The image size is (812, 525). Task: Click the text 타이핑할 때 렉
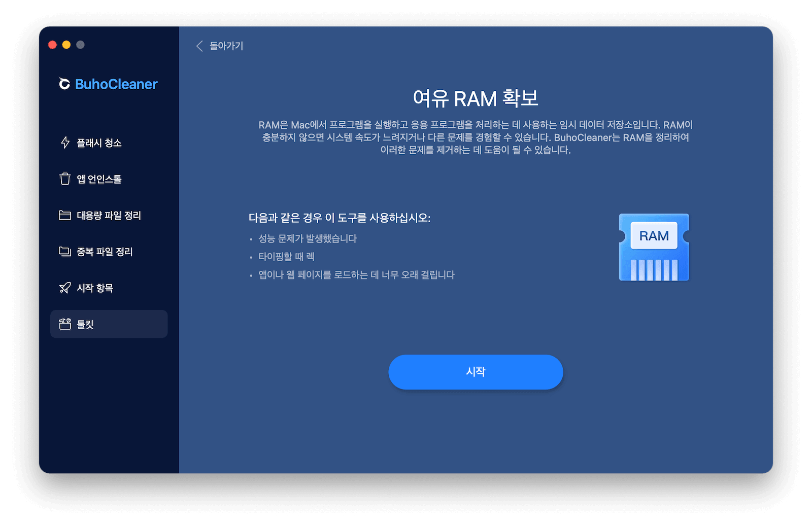[286, 257]
